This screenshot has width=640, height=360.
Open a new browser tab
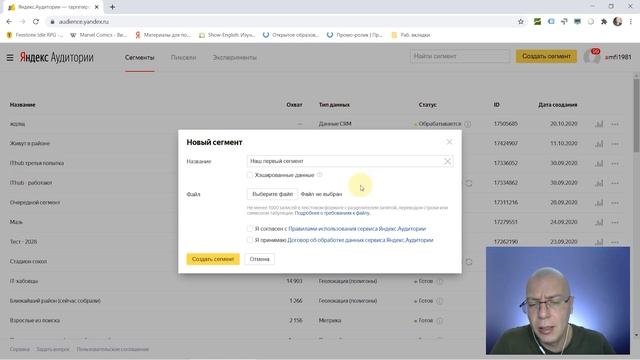pos(112,7)
